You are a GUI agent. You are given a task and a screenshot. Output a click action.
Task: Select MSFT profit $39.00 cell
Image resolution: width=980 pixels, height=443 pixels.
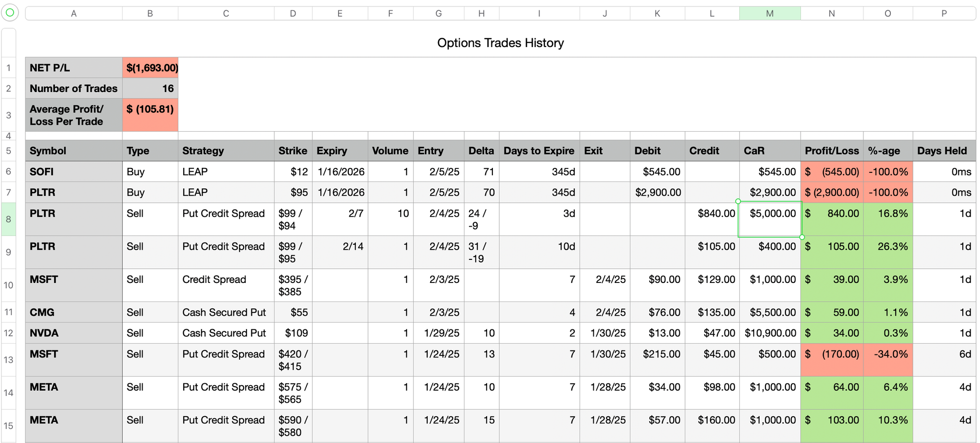coord(832,285)
